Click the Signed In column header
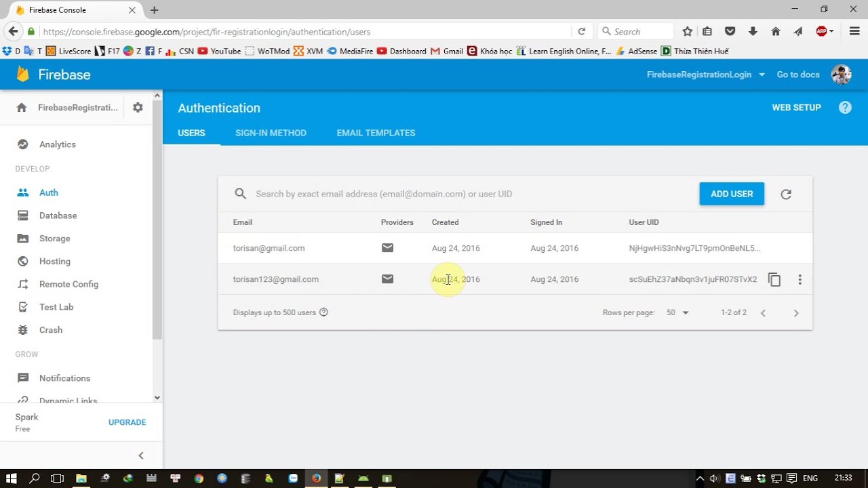The image size is (868, 488). tap(546, 222)
